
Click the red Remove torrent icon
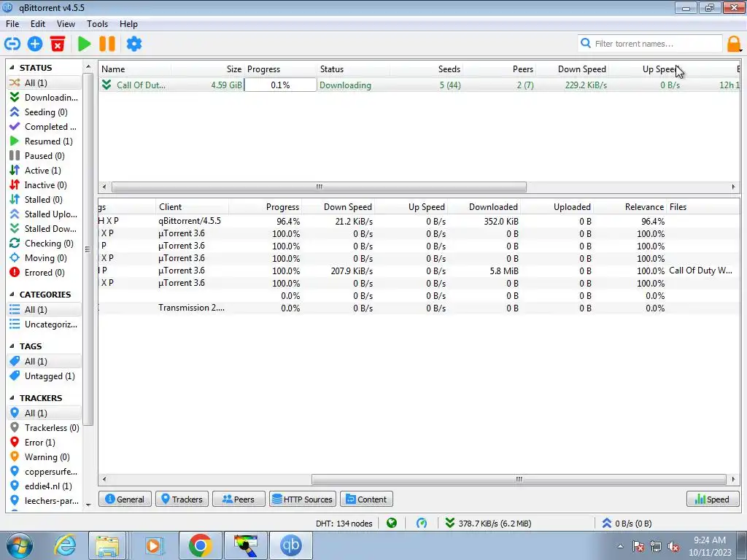[58, 44]
